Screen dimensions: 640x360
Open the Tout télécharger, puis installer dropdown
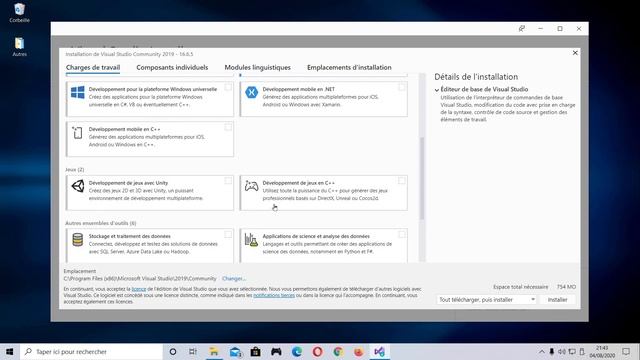(487, 300)
